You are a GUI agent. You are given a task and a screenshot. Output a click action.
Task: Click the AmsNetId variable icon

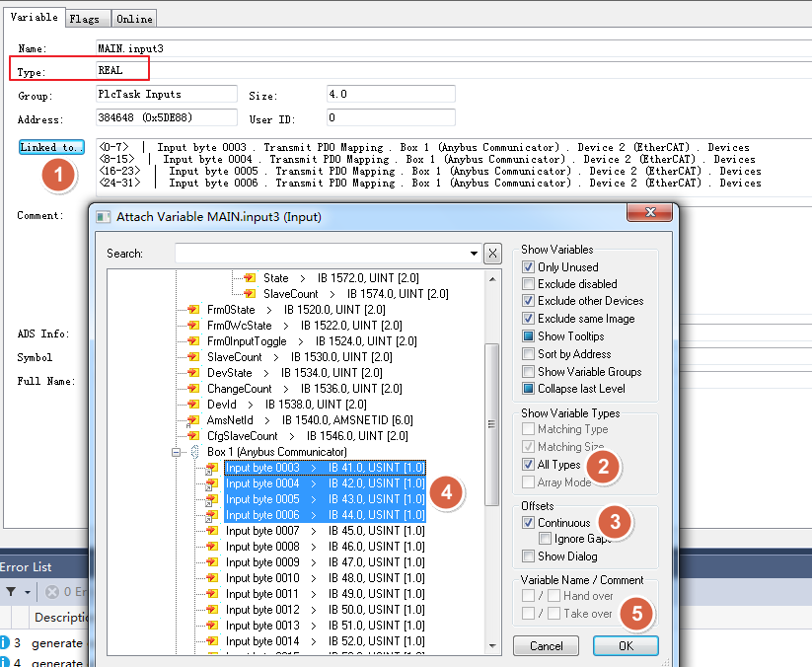193,420
